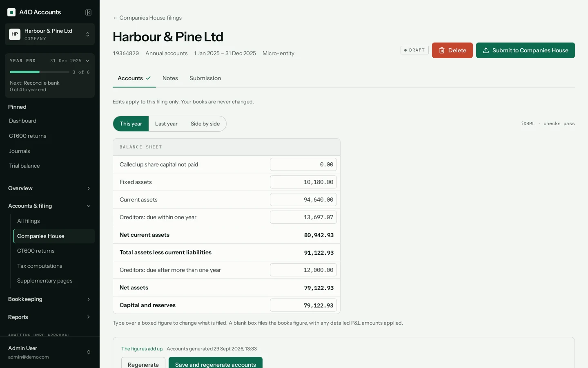Edit the Current assets amount field
Screen dimensions: 588x368
point(303,200)
